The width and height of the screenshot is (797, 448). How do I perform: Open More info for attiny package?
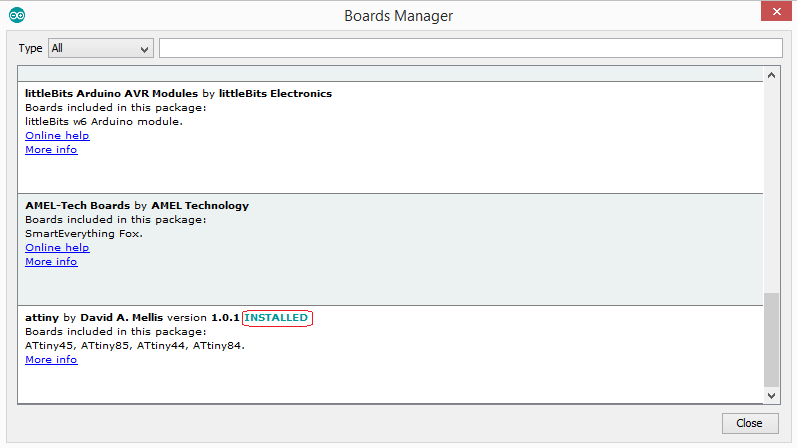click(x=51, y=360)
